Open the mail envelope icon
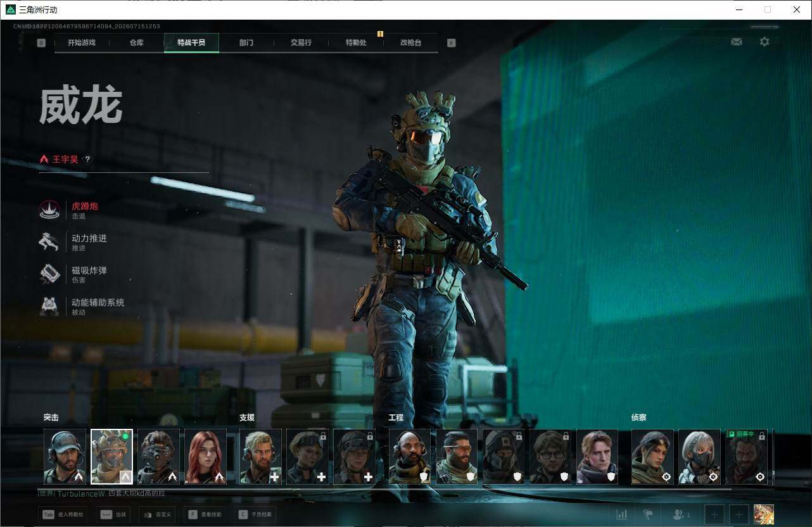Viewport: 812px width, 527px height. point(736,42)
